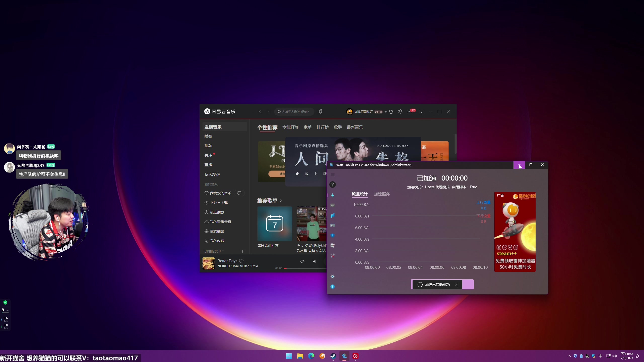Go forward with the NetEase right arrow

click(268, 112)
